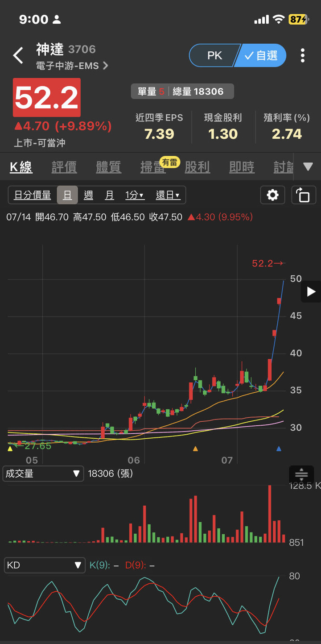Open the KD indicator dropdown
Viewport: 321px width, 644px height.
coord(44,565)
